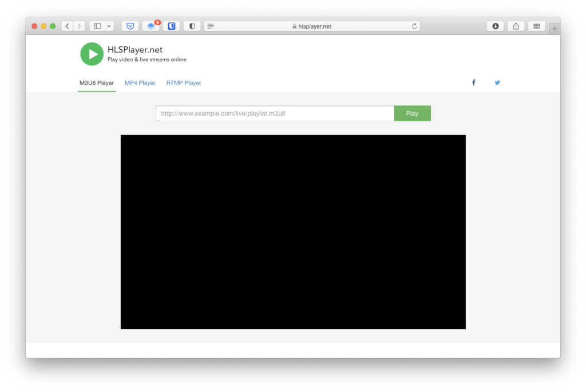The image size is (586, 392).
Task: Click the Pocket extension icon
Action: 130,26
